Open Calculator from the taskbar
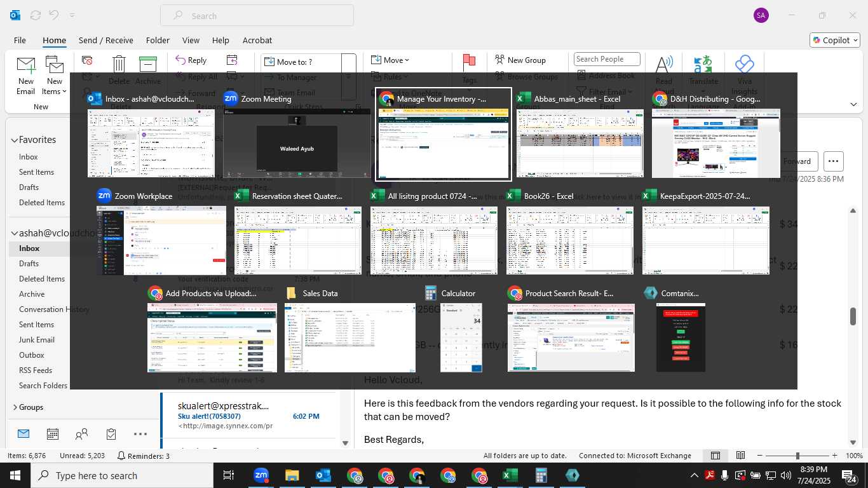Screen dimensions: 868x488 click(541, 475)
